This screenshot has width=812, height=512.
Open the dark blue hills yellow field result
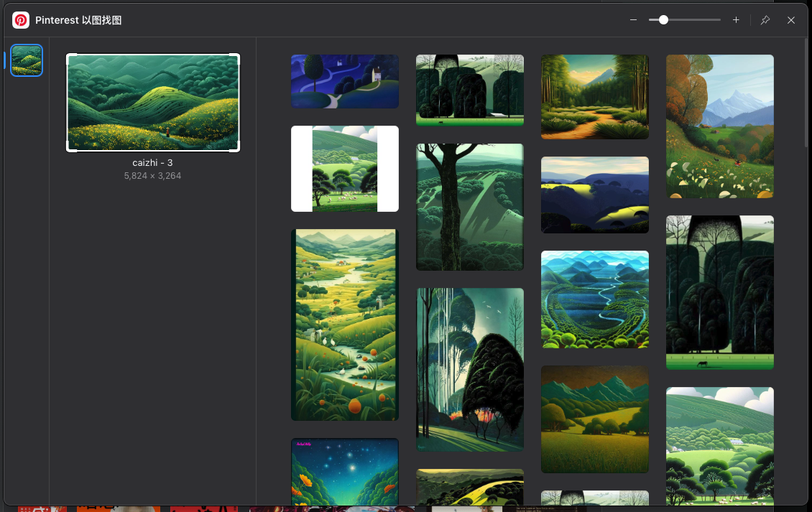tap(594, 195)
